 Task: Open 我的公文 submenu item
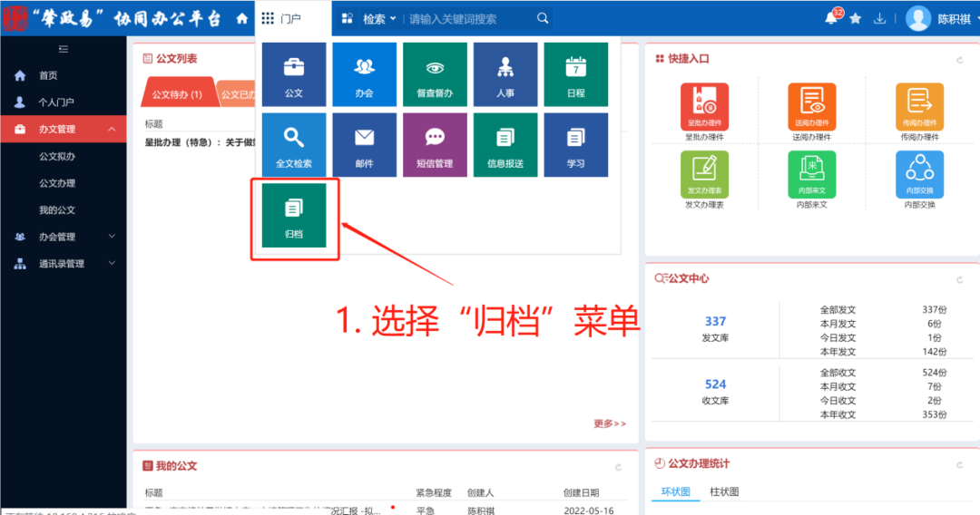point(57,209)
